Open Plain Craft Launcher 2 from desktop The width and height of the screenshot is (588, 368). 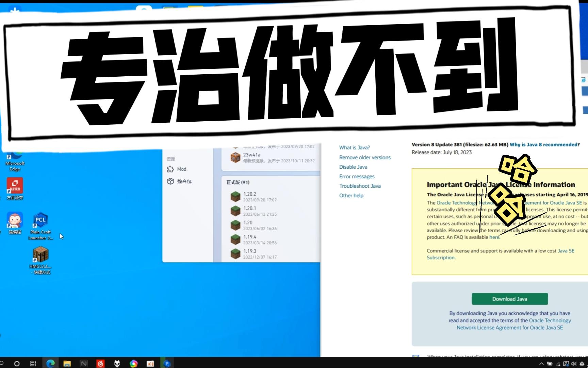[40, 220]
